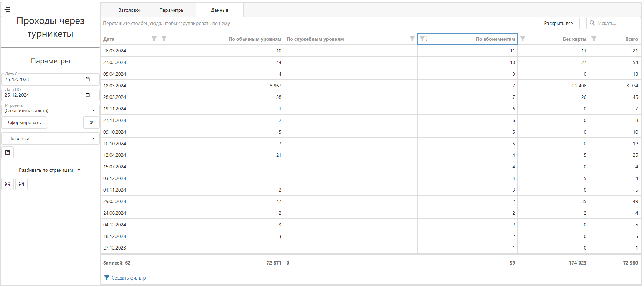644x287 pixels.
Task: Export the report to XLSX
Action: click(8, 184)
